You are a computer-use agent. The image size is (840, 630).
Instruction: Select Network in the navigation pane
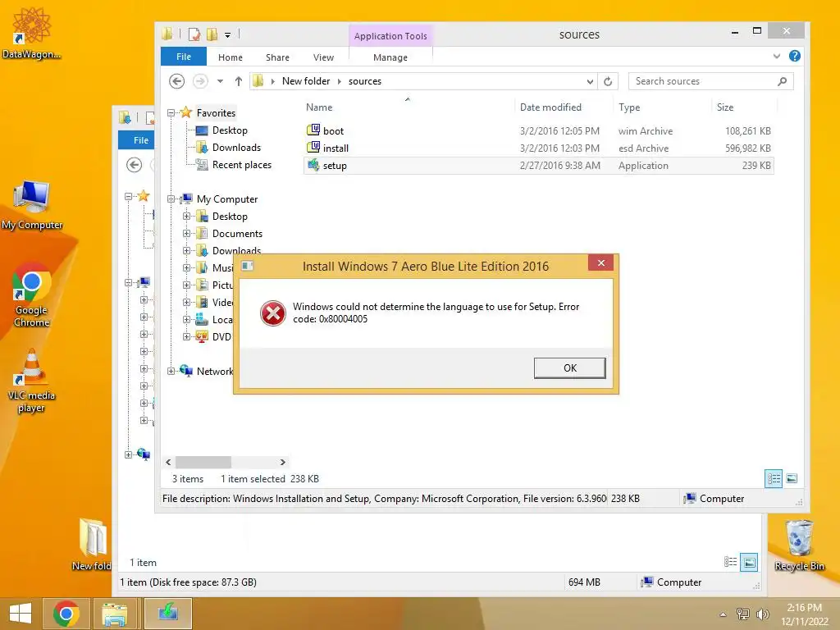(214, 372)
